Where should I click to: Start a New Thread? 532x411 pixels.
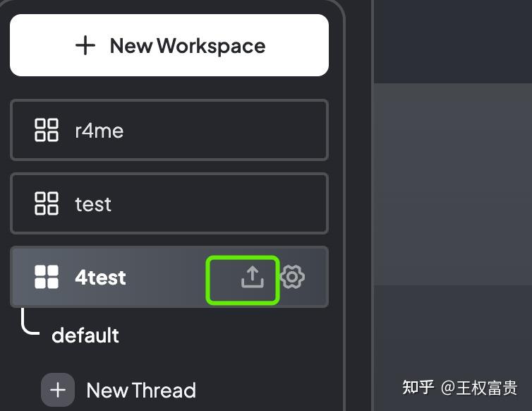pyautogui.click(x=119, y=390)
